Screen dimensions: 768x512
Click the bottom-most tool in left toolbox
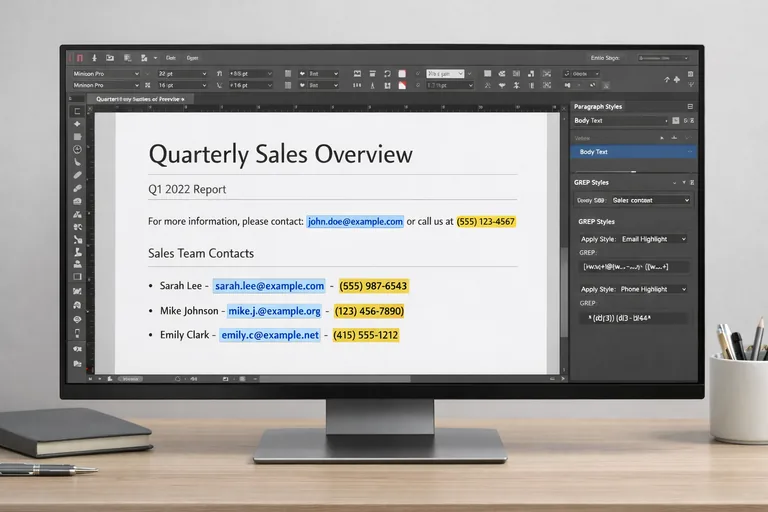[x=77, y=363]
